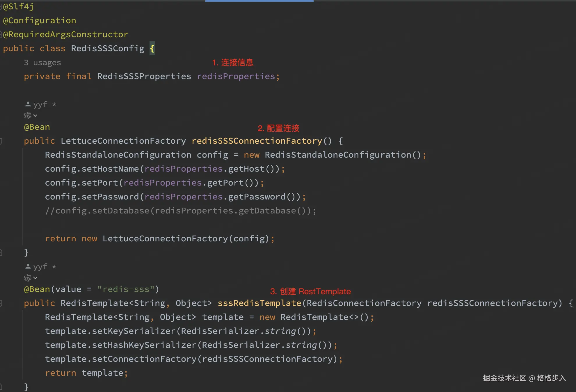
Task: Open dropdown chevron beside AI icon above sssRedisTemplate
Action: pos(35,278)
